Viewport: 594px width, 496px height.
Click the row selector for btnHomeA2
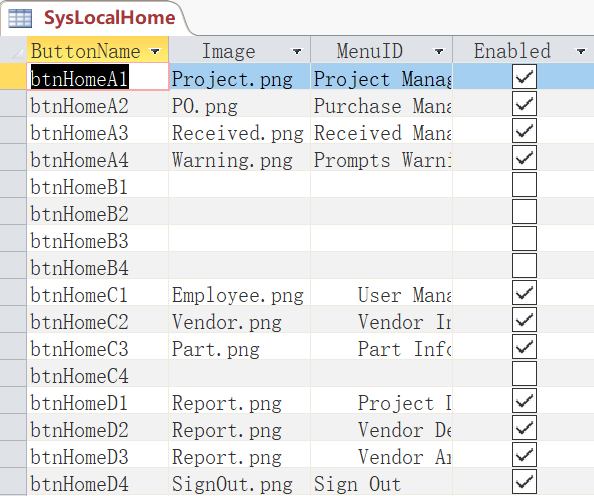pos(13,103)
